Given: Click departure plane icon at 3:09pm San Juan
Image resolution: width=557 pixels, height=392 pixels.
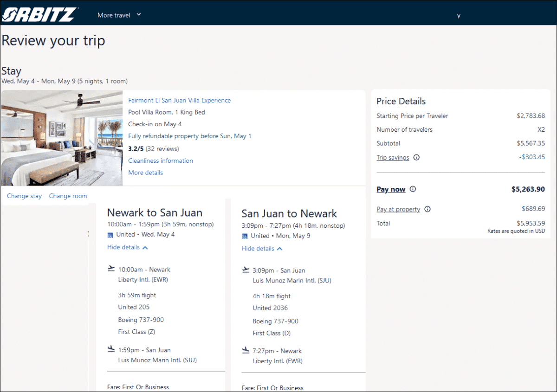Looking at the screenshot, I should (246, 269).
